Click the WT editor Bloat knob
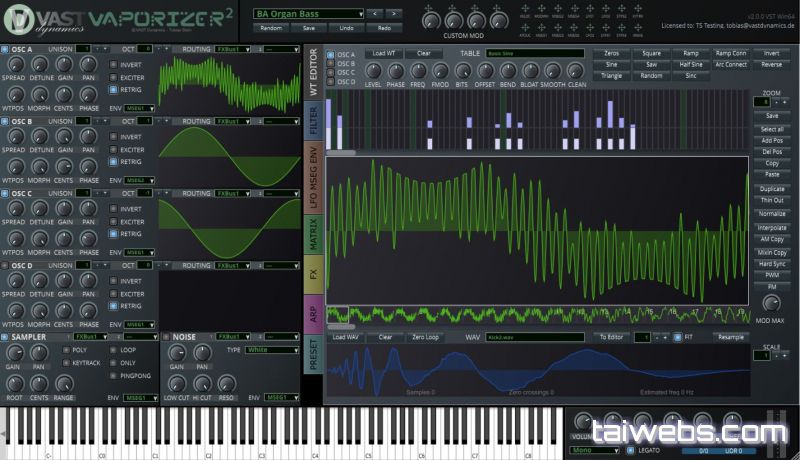Viewport: 800px width, 460px height. (530, 71)
